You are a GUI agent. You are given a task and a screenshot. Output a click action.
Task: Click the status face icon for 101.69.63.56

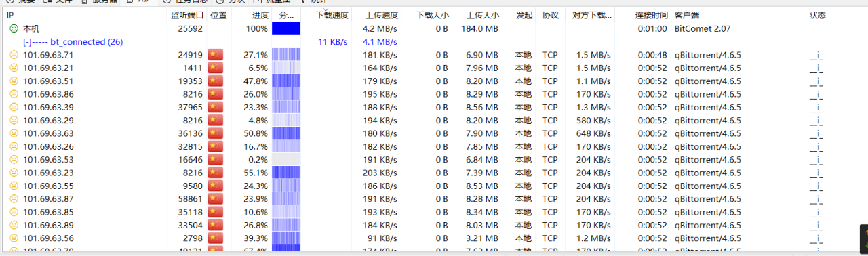pyautogui.click(x=14, y=238)
